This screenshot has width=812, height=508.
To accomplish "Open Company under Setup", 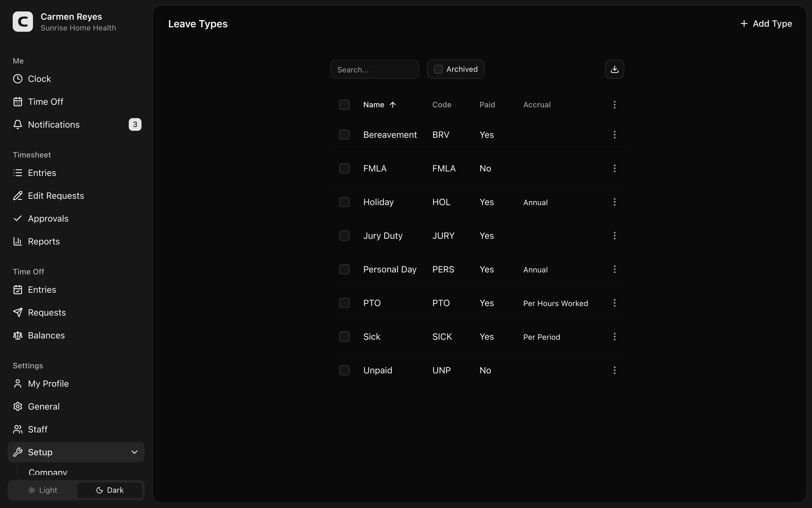I will pos(48,472).
